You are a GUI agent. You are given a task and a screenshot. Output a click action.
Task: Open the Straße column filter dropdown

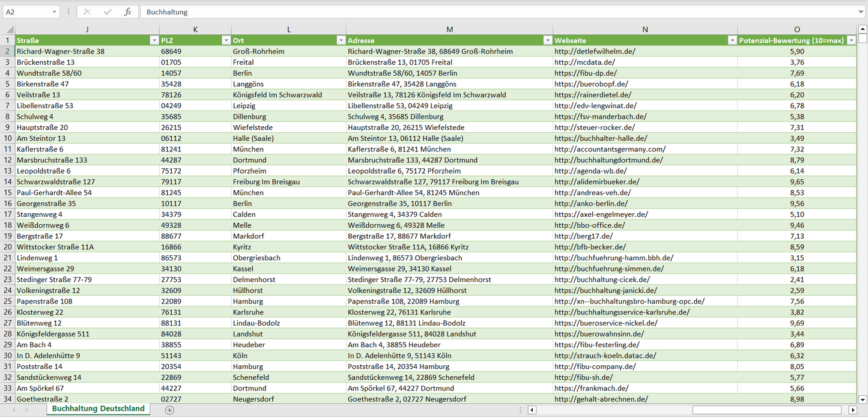(x=154, y=40)
